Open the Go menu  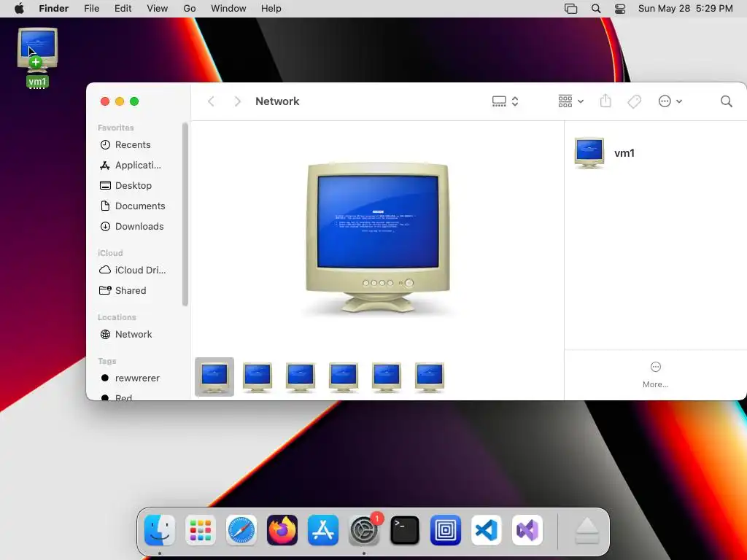(x=190, y=9)
